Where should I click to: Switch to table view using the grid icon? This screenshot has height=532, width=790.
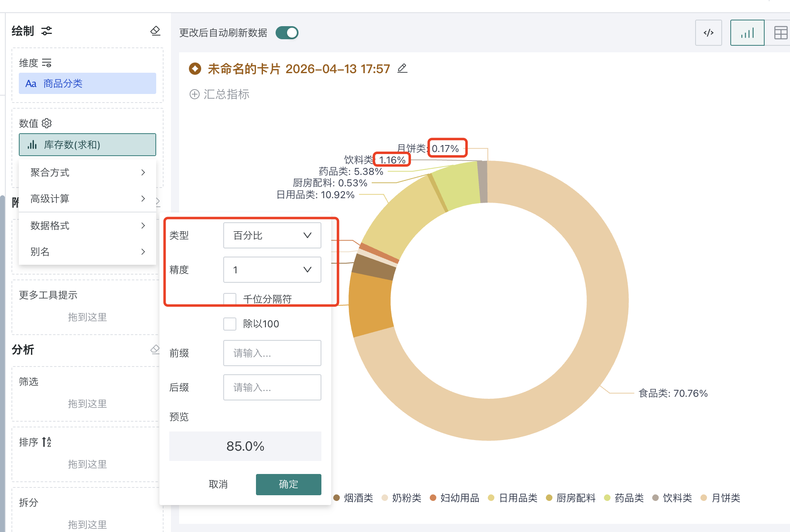[x=781, y=33]
